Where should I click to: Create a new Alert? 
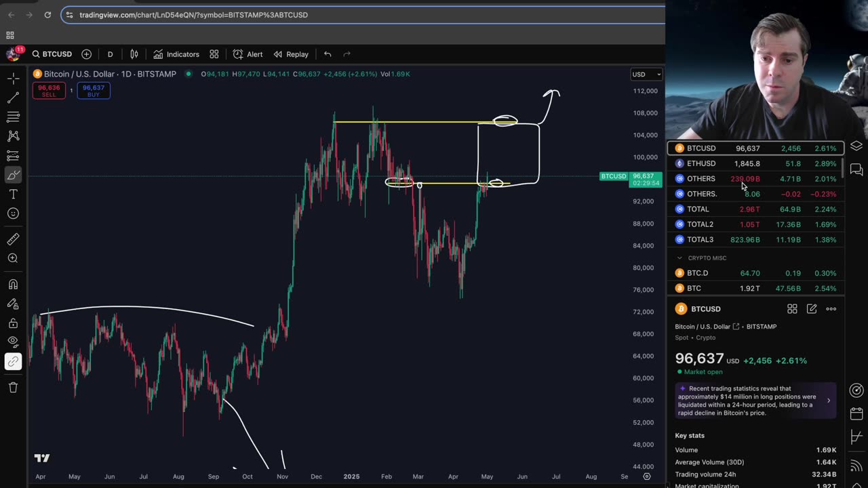[x=248, y=54]
